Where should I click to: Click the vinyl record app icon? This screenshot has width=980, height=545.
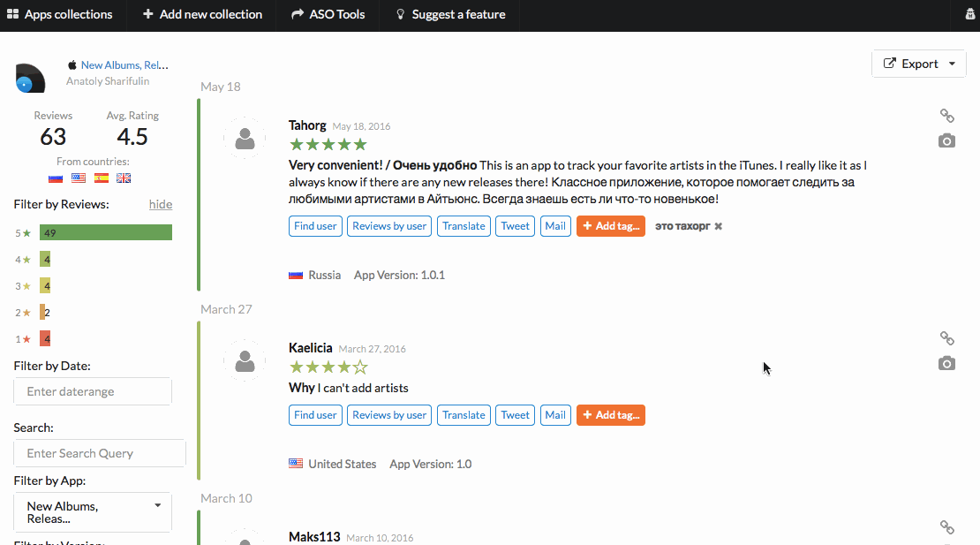pos(30,79)
